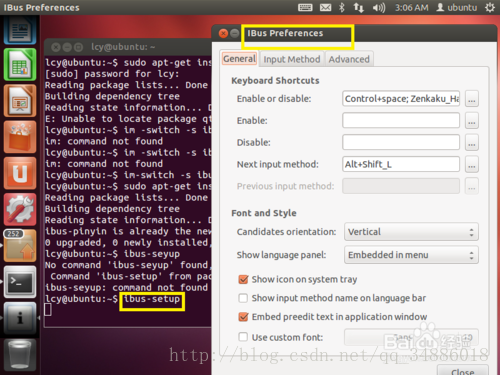Click the ibus-setup command in terminal
Image resolution: width=500 pixels, height=375 pixels.
point(152,299)
